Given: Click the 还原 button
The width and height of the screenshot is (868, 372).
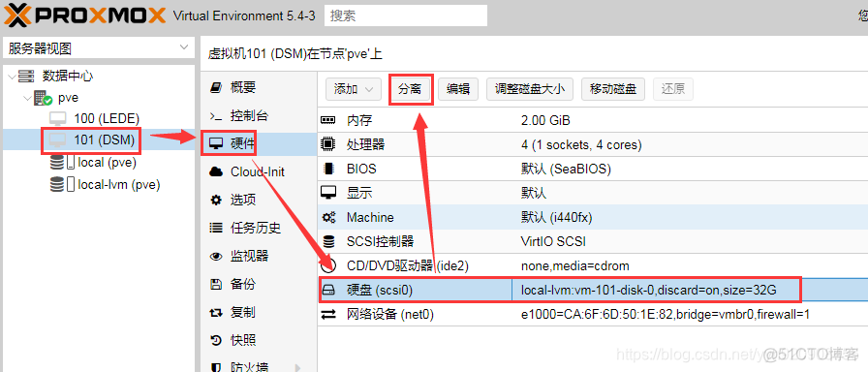Looking at the screenshot, I should pyautogui.click(x=673, y=89).
